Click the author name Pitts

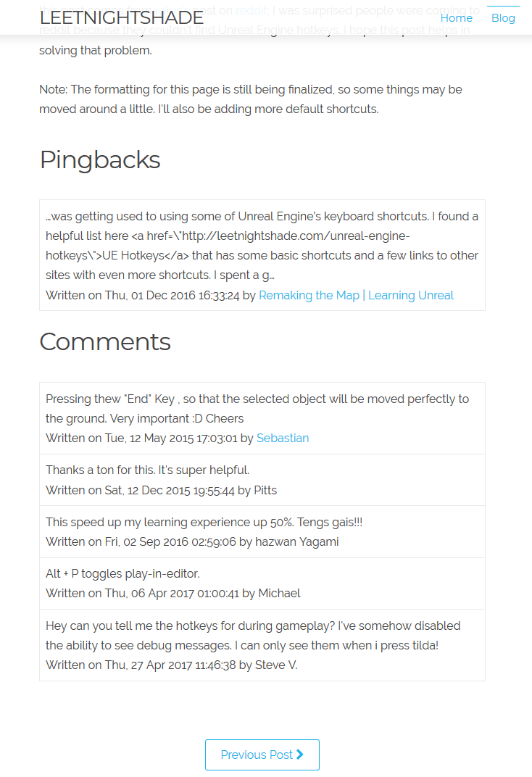265,490
